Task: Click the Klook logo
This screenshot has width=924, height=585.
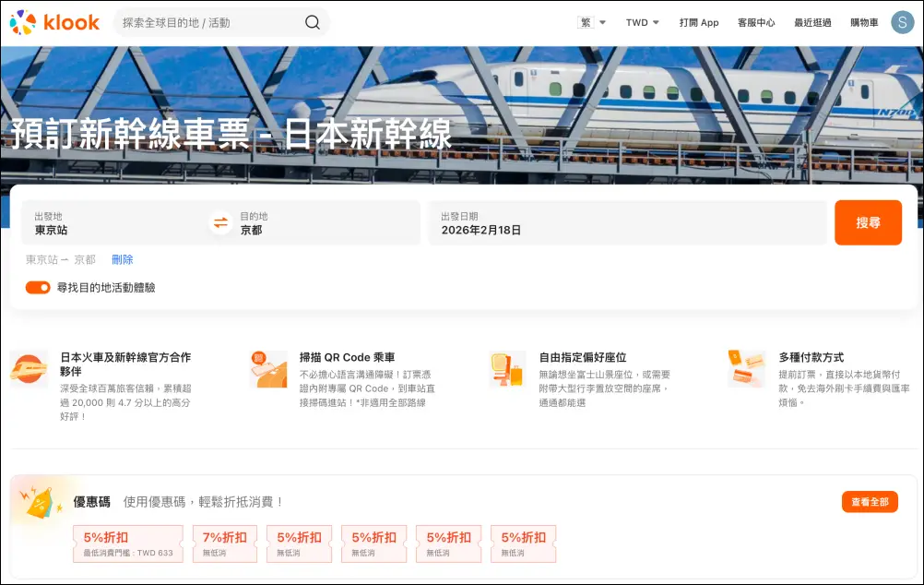Action: (54, 23)
